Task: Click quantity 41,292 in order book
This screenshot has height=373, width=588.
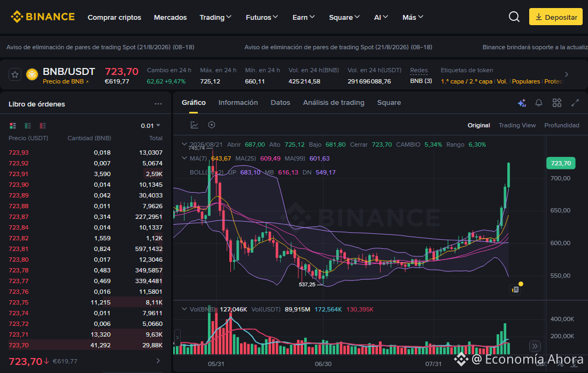Action: tap(100, 345)
